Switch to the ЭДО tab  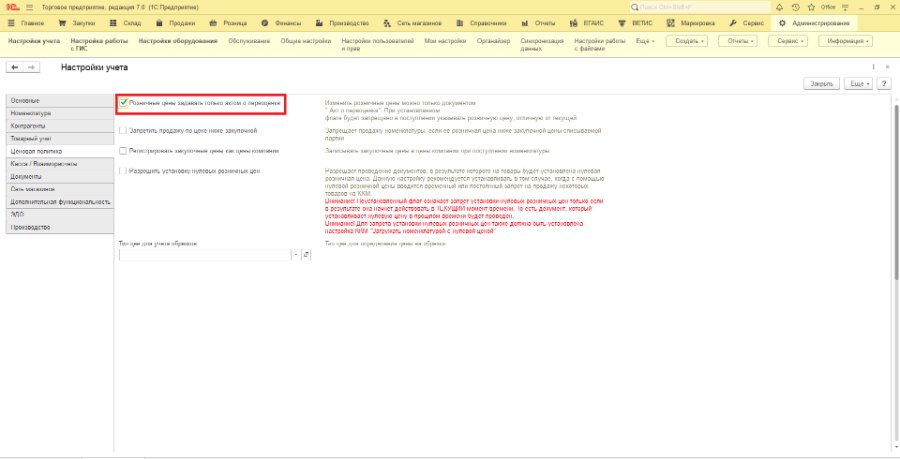(60, 215)
